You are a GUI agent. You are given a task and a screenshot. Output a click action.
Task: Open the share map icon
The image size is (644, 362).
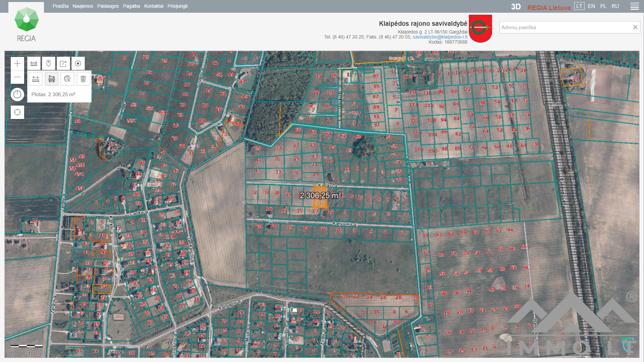(63, 64)
